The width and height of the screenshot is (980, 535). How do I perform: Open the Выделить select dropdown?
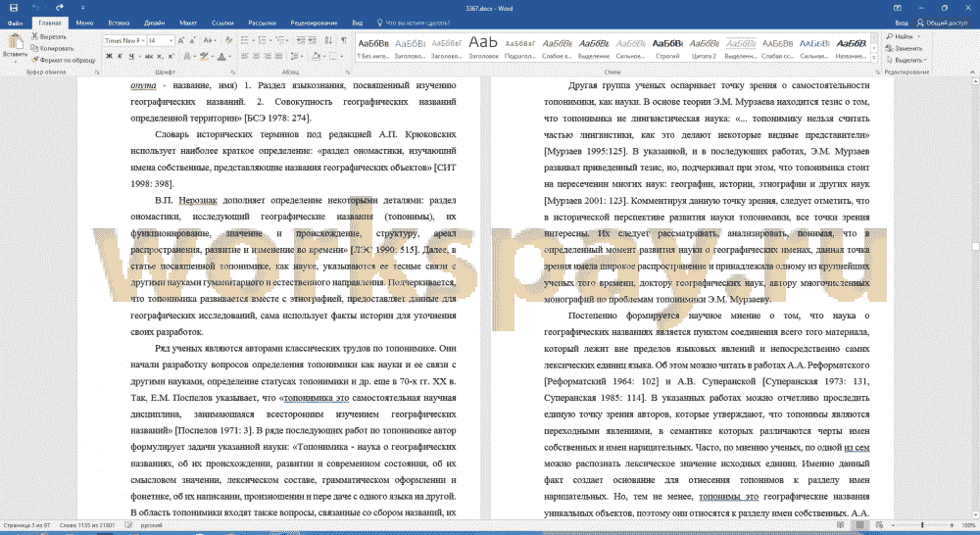[x=907, y=60]
